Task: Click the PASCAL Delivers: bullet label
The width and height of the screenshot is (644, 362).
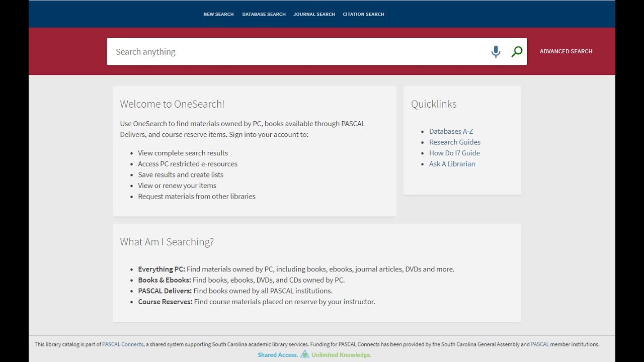Action: coord(165,291)
